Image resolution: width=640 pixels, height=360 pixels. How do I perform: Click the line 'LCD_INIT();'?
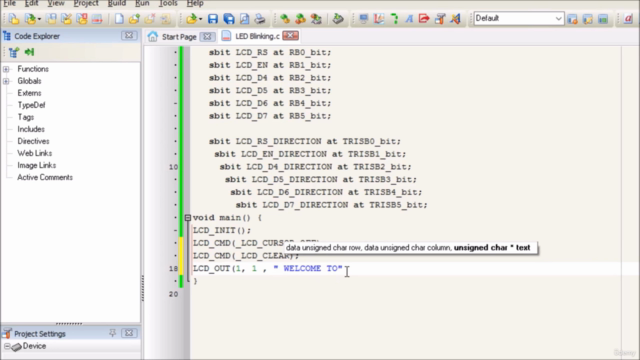[x=222, y=231]
